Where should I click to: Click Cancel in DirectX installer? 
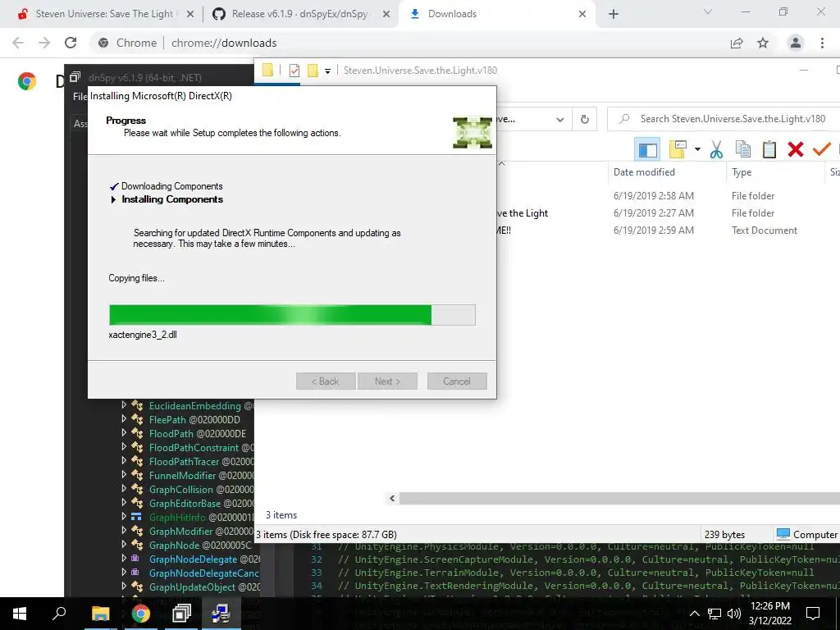pos(457,381)
